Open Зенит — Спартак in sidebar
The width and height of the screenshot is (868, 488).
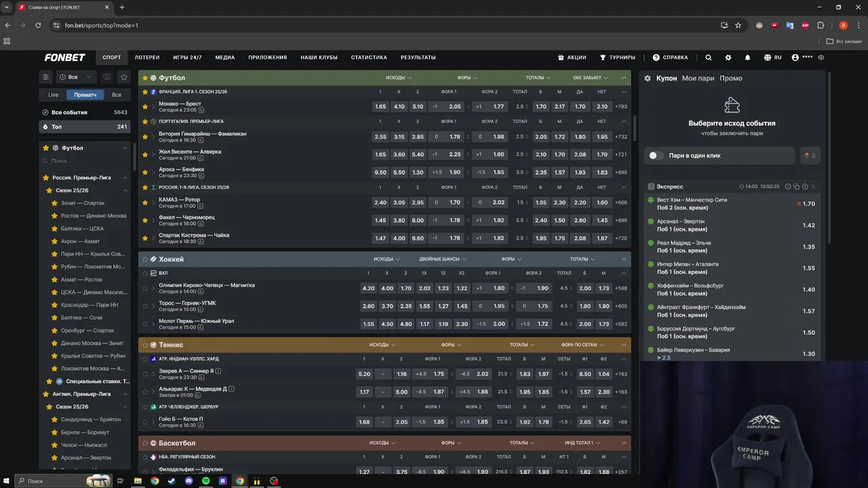point(83,203)
